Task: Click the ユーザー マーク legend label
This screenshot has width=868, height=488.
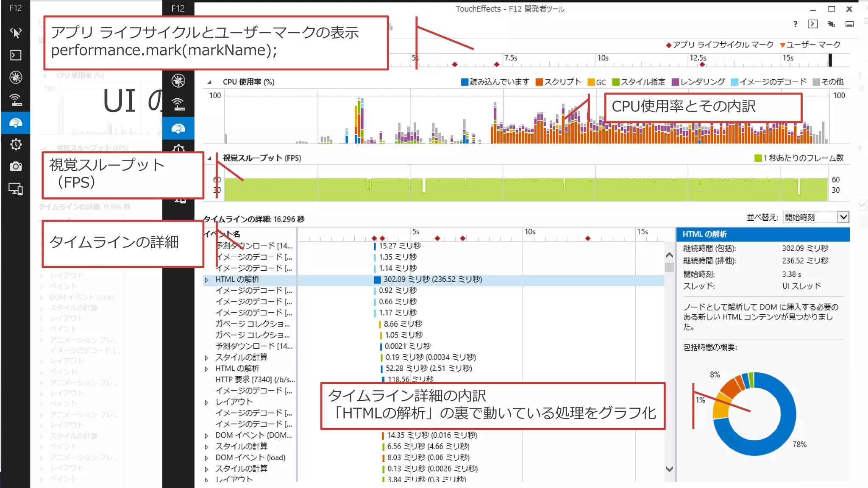Action: tap(813, 45)
